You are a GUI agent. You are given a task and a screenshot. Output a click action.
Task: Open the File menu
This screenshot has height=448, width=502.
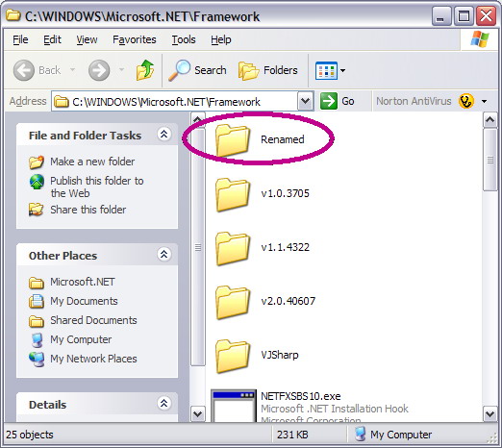tap(20, 39)
